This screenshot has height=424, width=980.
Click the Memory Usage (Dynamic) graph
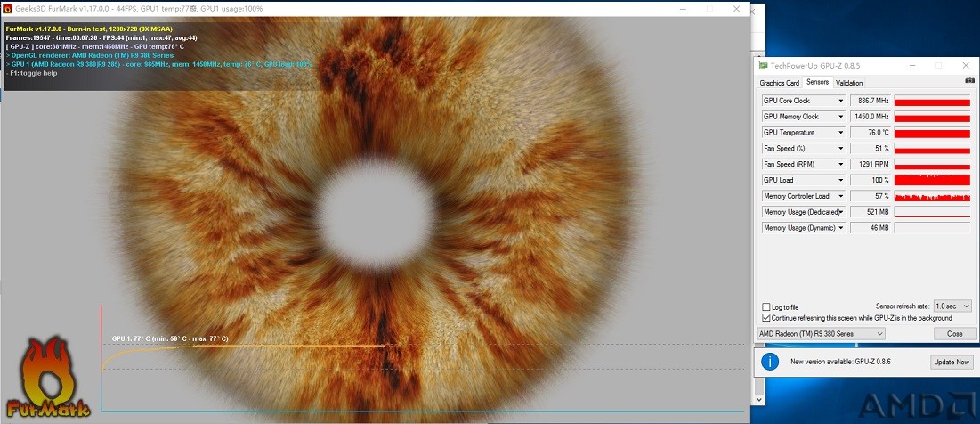(932, 228)
